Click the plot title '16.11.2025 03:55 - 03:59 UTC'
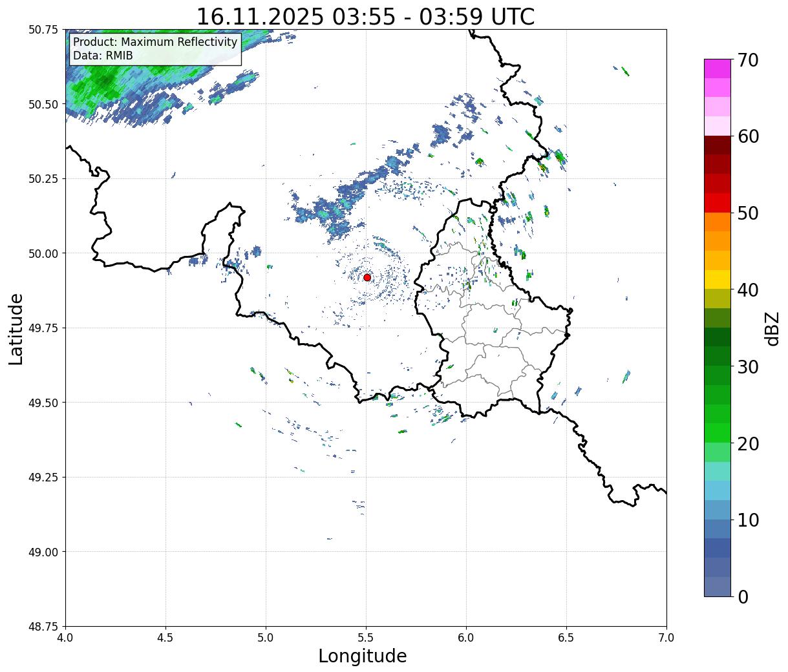 365,17
